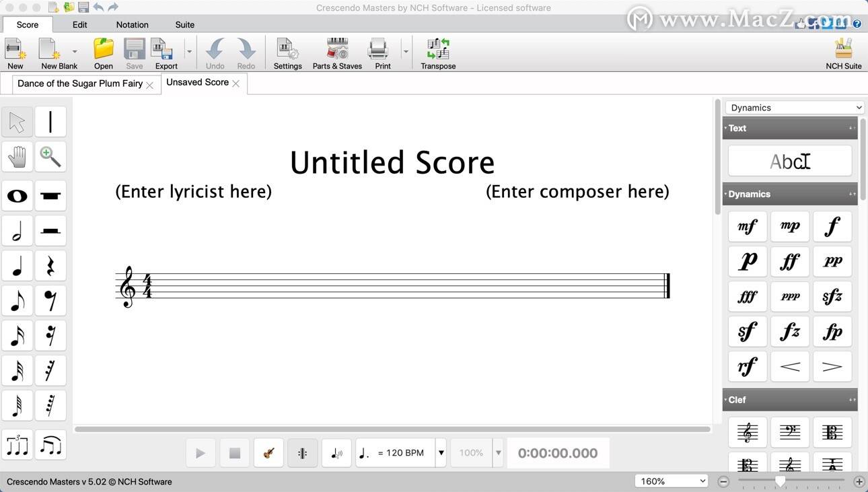Open the 100% playback speed dropdown
The image size is (868, 492).
coord(499,453)
